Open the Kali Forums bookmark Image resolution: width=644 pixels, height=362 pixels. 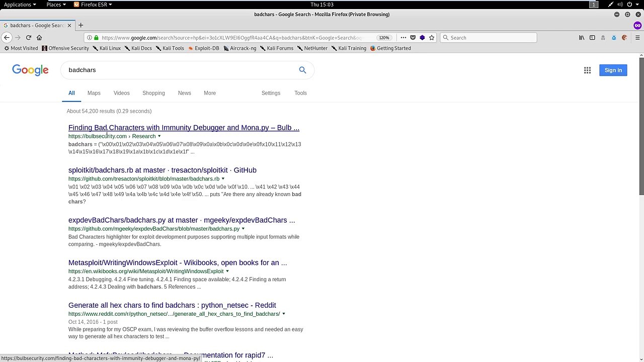[x=276, y=48]
